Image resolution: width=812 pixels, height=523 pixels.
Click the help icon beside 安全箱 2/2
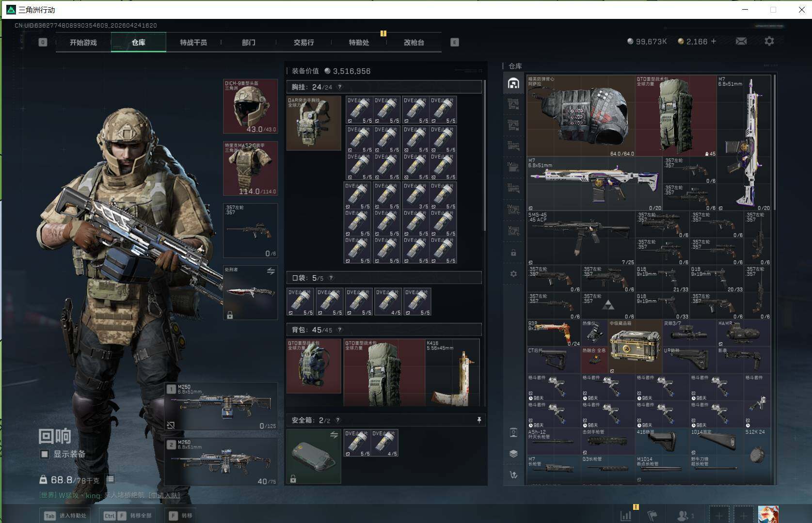tap(338, 420)
